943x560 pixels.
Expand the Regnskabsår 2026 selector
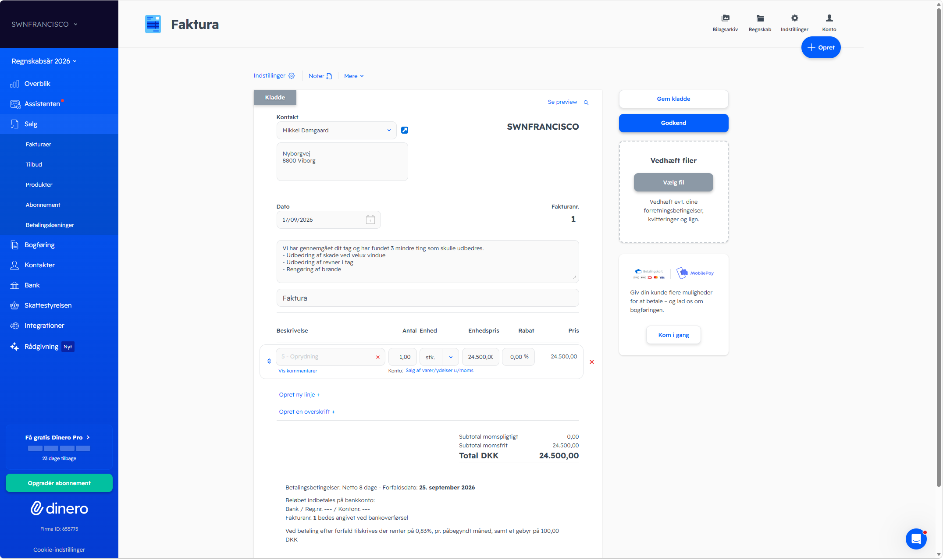(x=44, y=61)
